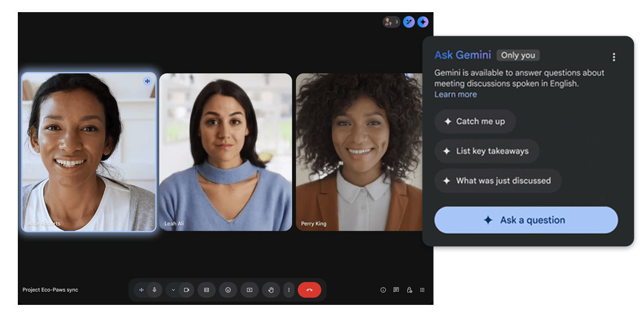Click the Gemini sparkle icon at top
The image size is (644, 317).
423,22
